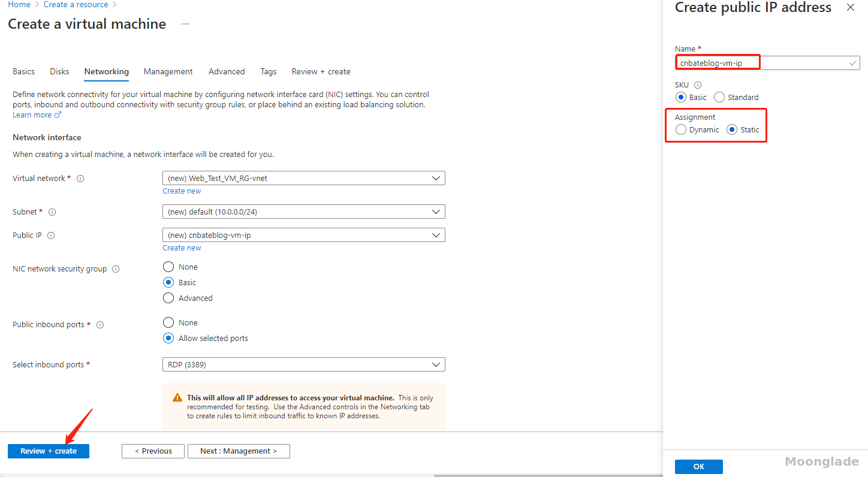This screenshot has height=477, width=868.
Task: Select None for NIC network security group
Action: [168, 267]
